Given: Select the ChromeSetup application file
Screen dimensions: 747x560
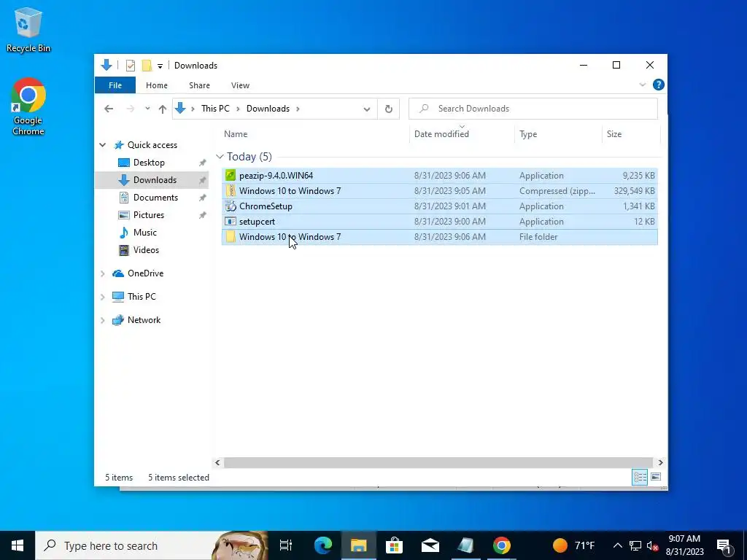Looking at the screenshot, I should 439,206.
